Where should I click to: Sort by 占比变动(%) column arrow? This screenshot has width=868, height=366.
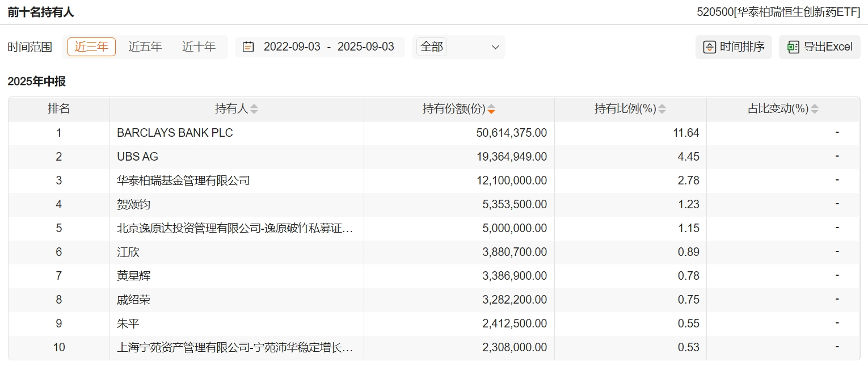tap(815, 109)
